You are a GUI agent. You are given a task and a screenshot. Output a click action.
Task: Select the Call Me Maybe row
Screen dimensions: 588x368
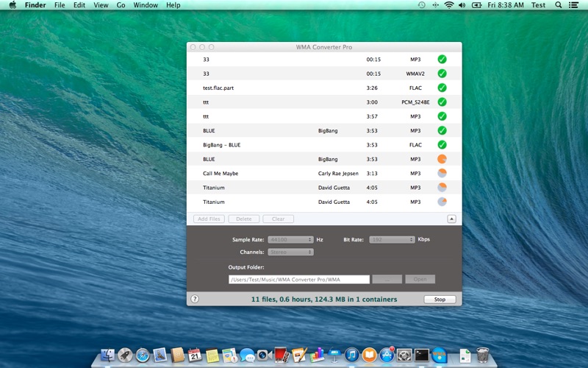(324, 174)
